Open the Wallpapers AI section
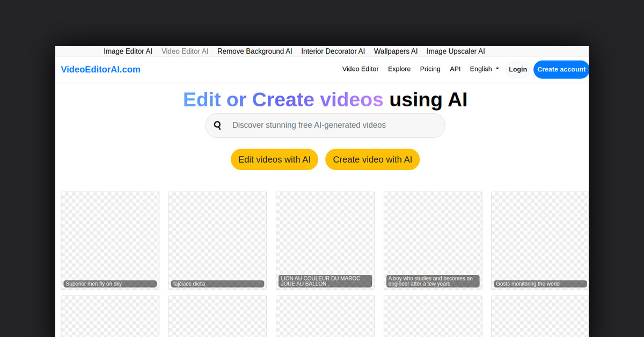This screenshot has height=337, width=644. click(x=396, y=51)
